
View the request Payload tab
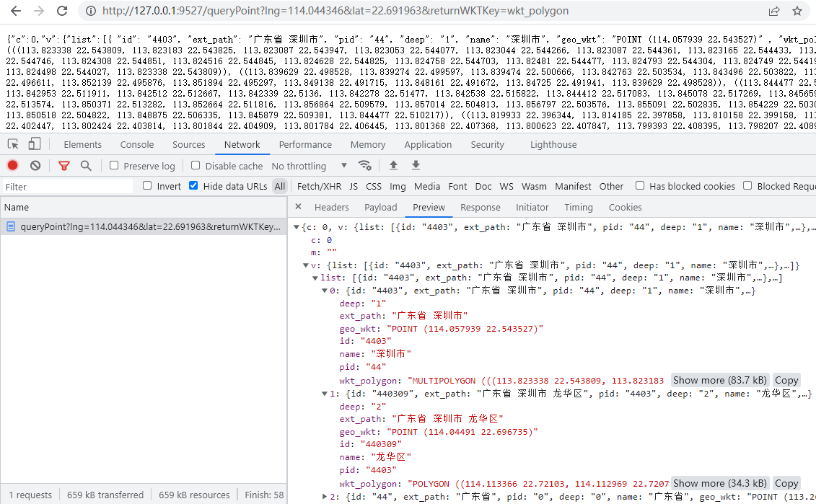tap(380, 207)
